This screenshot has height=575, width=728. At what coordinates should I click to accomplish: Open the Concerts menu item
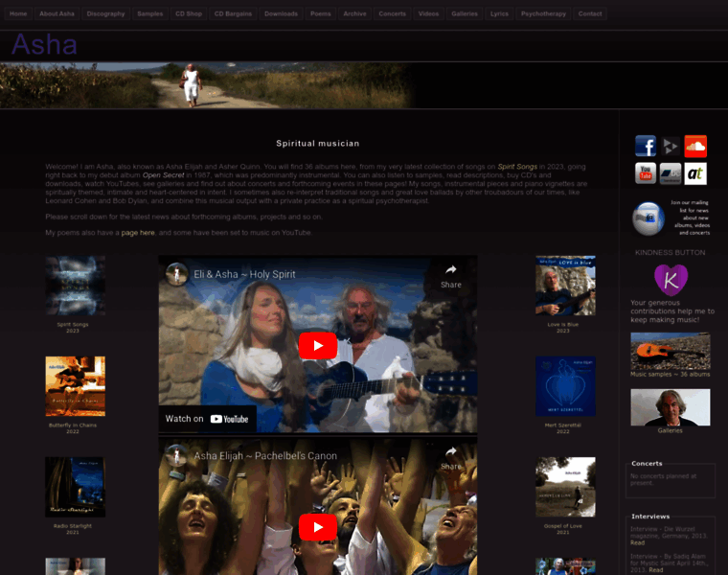pos(393,14)
